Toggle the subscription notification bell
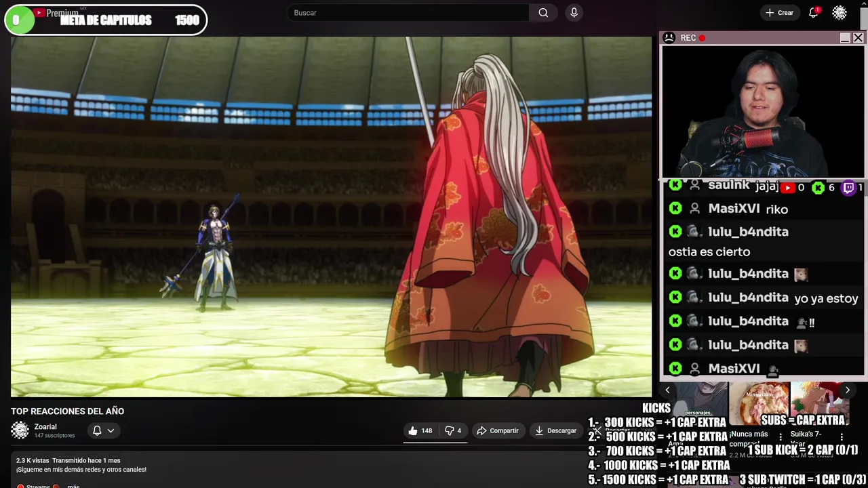 pyautogui.click(x=97, y=430)
